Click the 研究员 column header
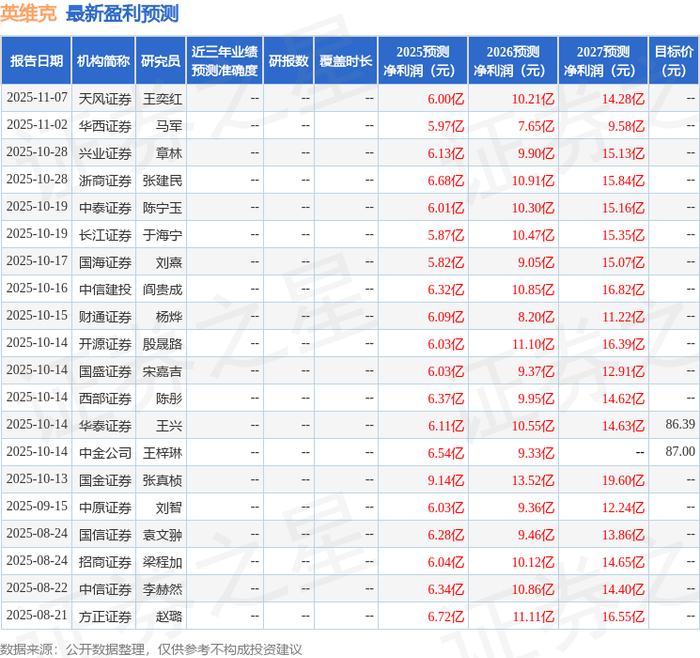 pos(161,61)
